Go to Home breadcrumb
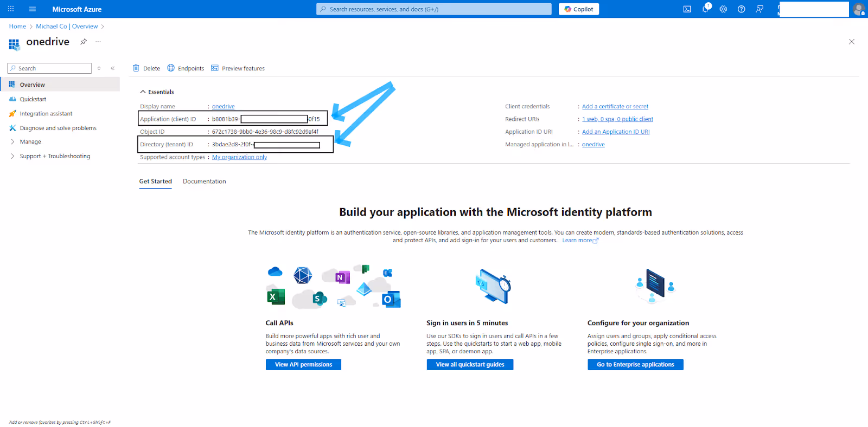The image size is (868, 427). pos(17,27)
